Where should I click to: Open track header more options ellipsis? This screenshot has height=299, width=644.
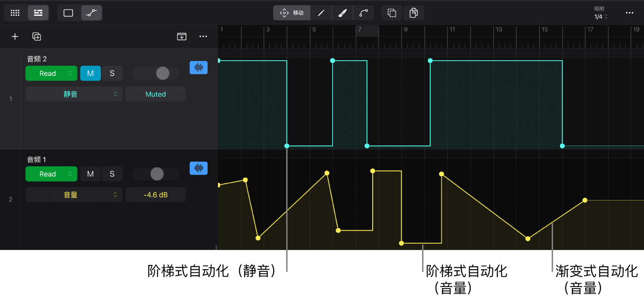coord(203,37)
